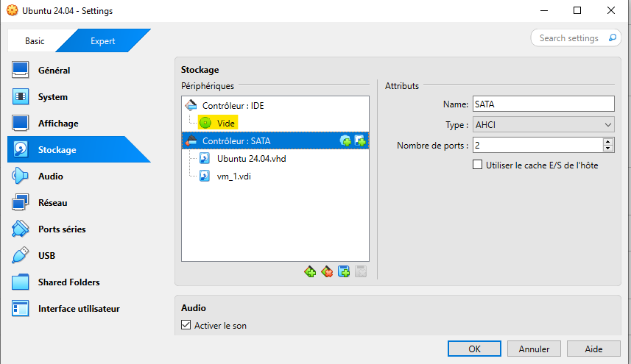This screenshot has height=364, width=631.
Task: Click the add hard disk icon on SATA controller
Action: click(x=360, y=140)
